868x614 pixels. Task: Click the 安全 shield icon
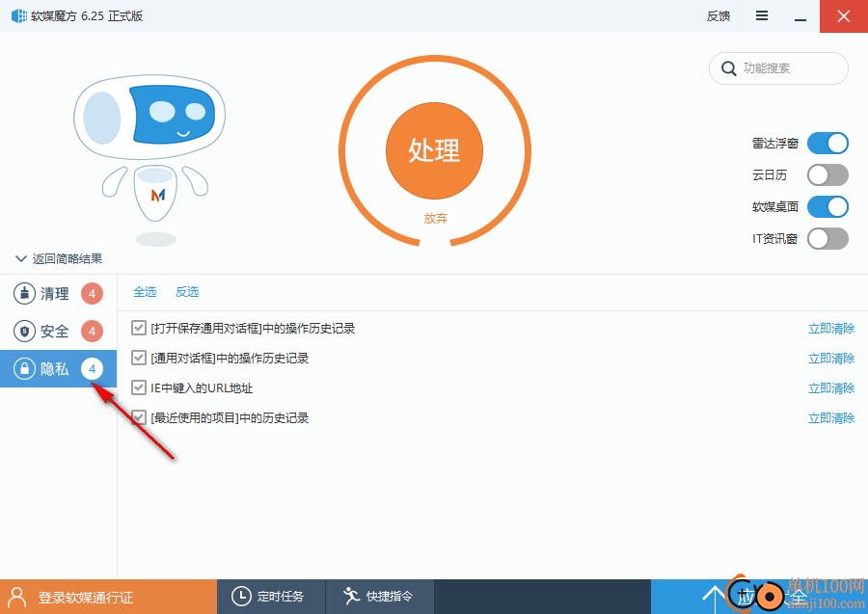tap(24, 332)
